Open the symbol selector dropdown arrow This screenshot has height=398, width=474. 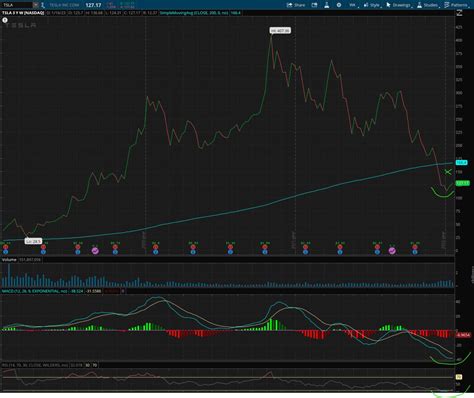coord(35,5)
